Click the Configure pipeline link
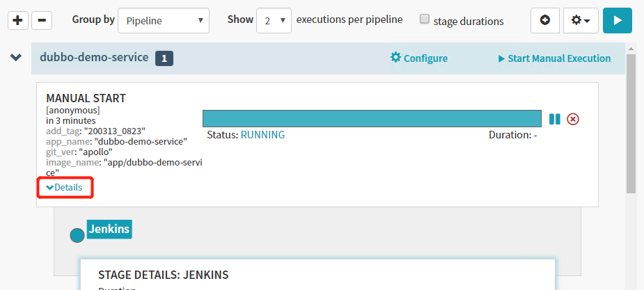Image resolution: width=644 pixels, height=290 pixels. point(419,58)
